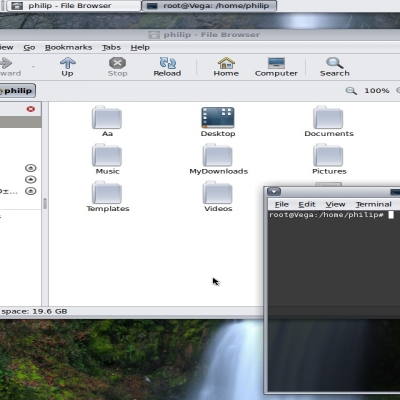Image resolution: width=400 pixels, height=400 pixels.
Task: Open the Forward history dropdown arrow
Action: [x=33, y=67]
